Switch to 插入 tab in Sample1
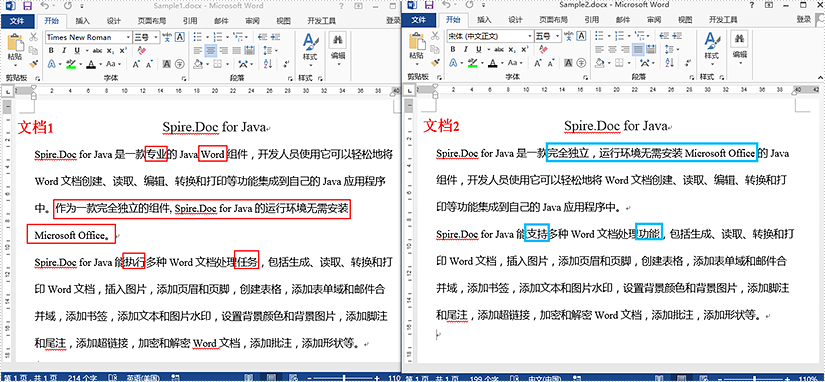The height and width of the screenshot is (382, 825). [83, 21]
